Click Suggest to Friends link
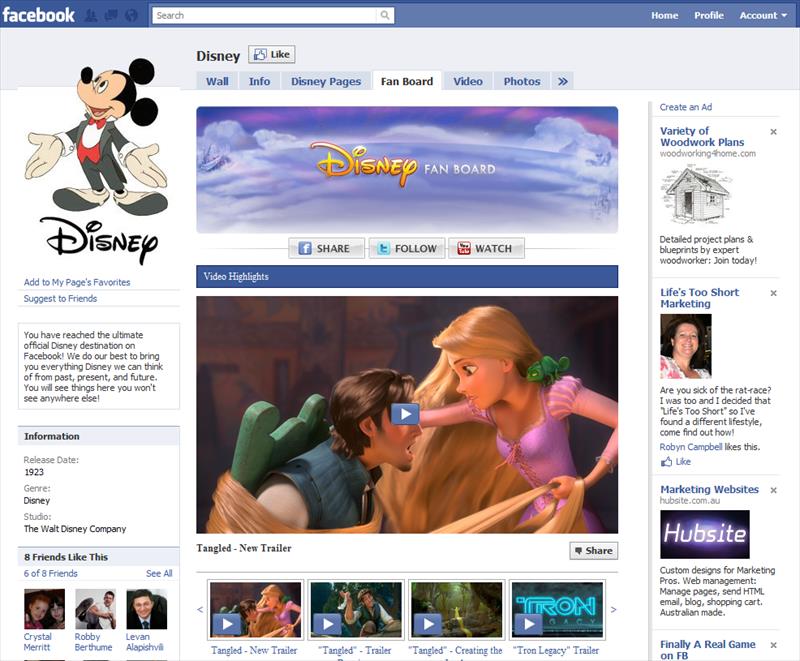Viewport: 800px width, 661px height. 60,298
